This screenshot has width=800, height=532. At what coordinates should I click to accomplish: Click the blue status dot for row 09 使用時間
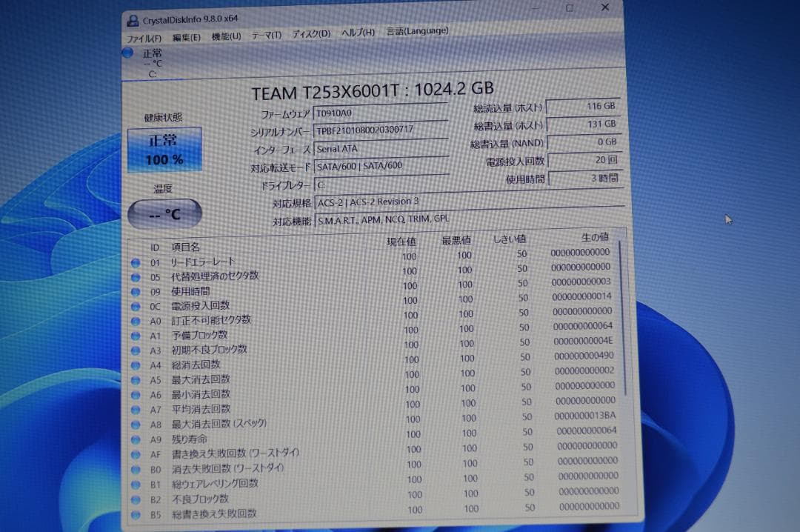[x=136, y=292]
